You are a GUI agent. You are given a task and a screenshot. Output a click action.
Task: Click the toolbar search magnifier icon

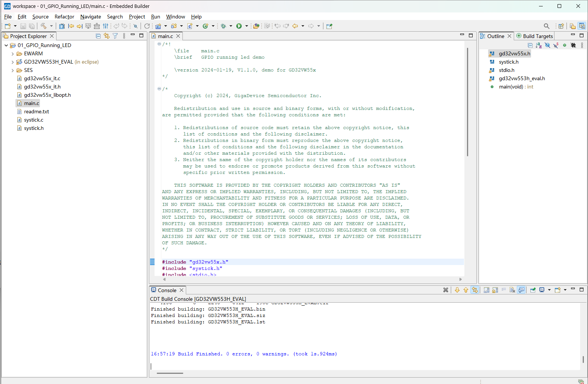(546, 26)
